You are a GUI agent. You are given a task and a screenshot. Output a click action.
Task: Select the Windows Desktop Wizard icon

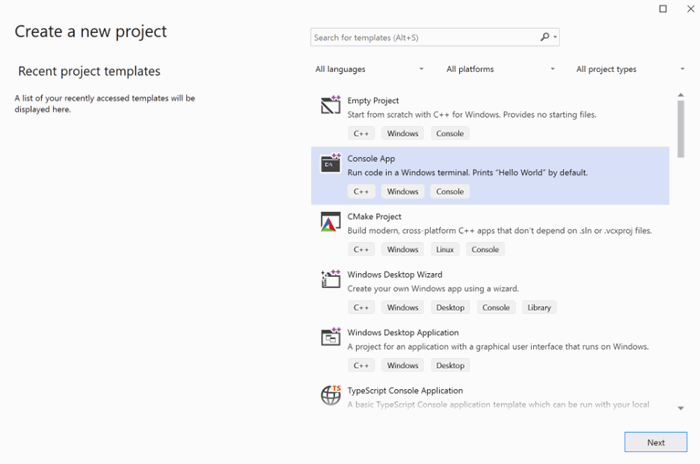pos(330,279)
